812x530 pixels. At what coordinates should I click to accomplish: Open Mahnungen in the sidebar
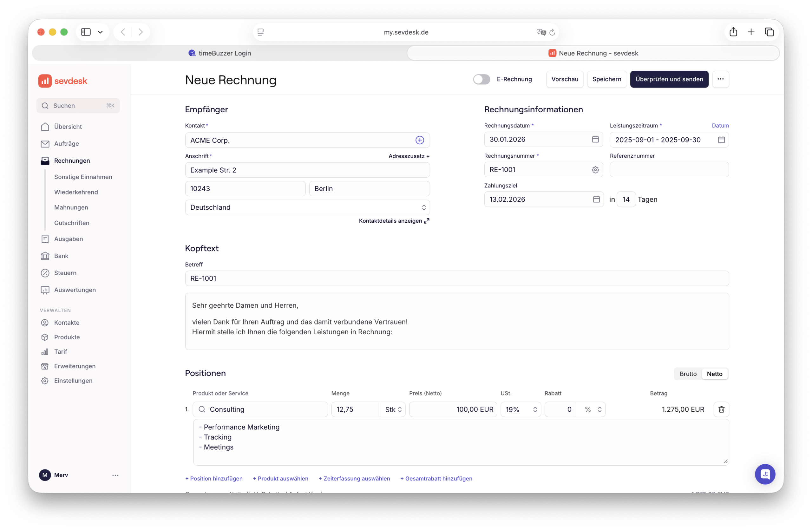[x=71, y=207]
